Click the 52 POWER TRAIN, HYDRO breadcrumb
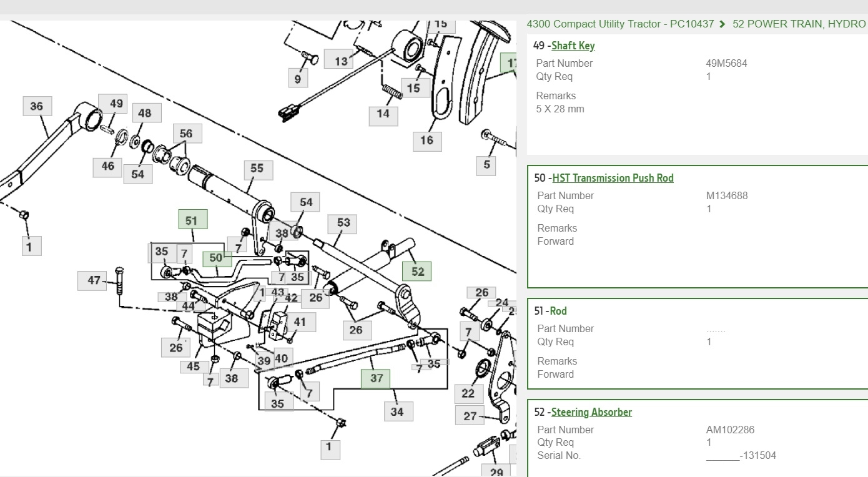Image resolution: width=868 pixels, height=477 pixels. (x=800, y=24)
